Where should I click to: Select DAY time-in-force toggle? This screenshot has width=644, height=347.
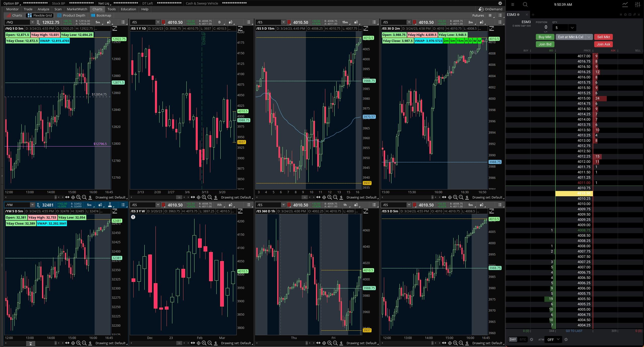click(513, 339)
